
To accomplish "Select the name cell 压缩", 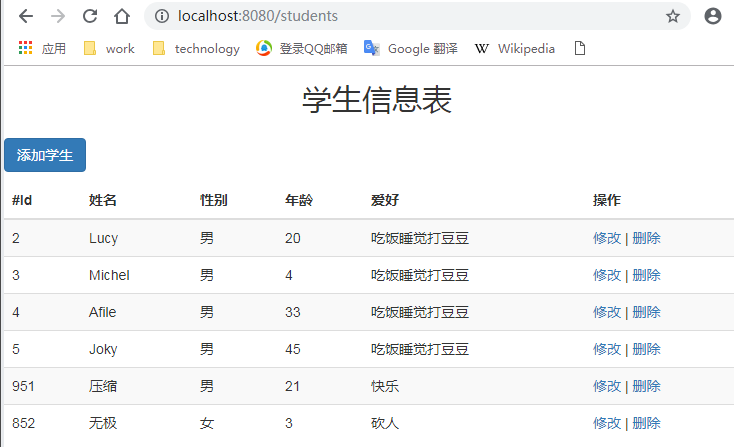I will [103, 386].
